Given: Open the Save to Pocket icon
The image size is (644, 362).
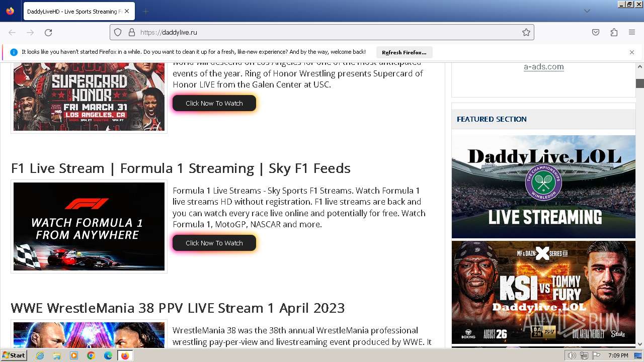Looking at the screenshot, I should [x=596, y=32].
